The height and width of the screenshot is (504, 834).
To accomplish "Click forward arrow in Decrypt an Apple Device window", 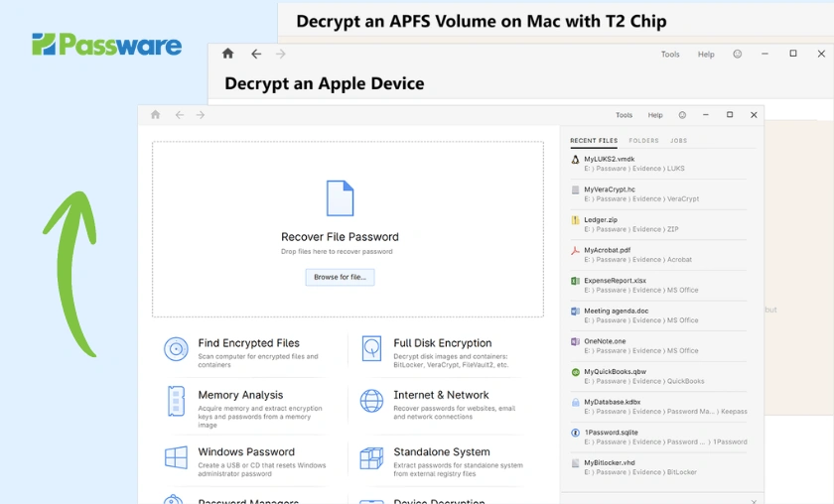I will (280, 54).
